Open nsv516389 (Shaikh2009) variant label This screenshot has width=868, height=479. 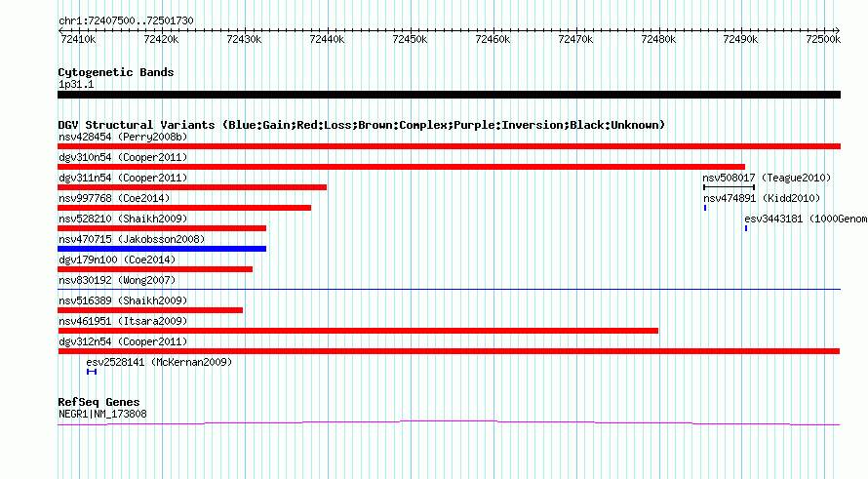coord(123,300)
